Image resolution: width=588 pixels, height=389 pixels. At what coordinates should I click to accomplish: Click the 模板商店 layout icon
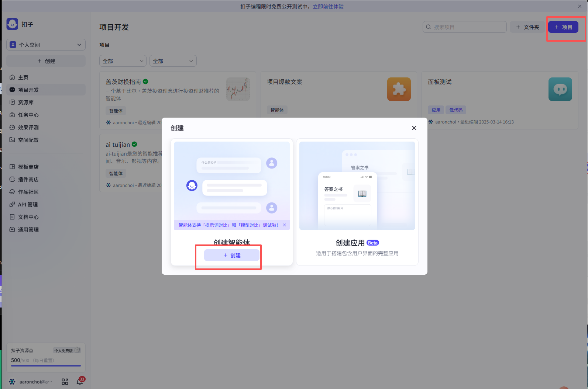pyautogui.click(x=12, y=167)
